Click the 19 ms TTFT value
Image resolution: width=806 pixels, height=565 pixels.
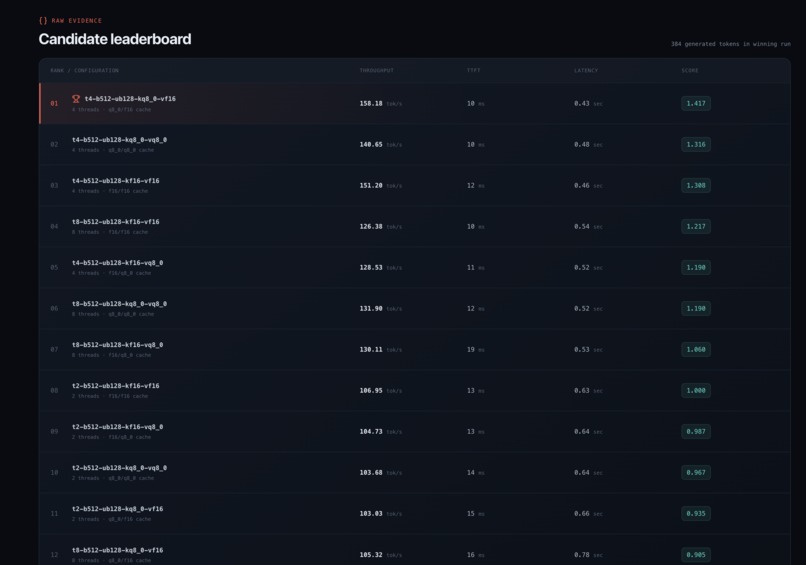coord(475,350)
